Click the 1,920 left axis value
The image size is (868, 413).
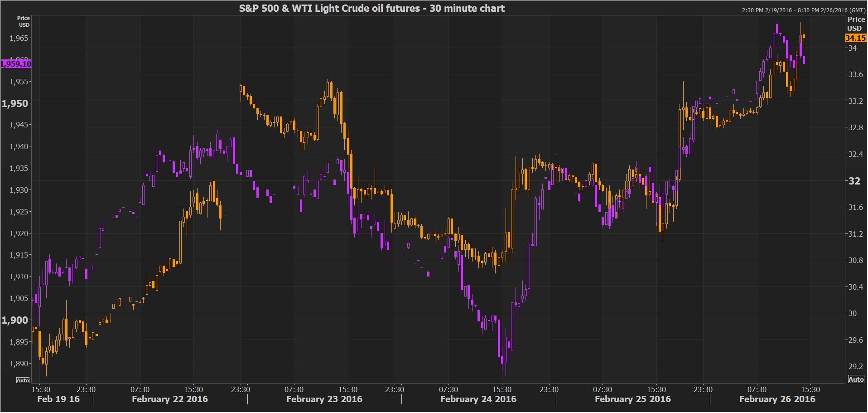(x=19, y=233)
